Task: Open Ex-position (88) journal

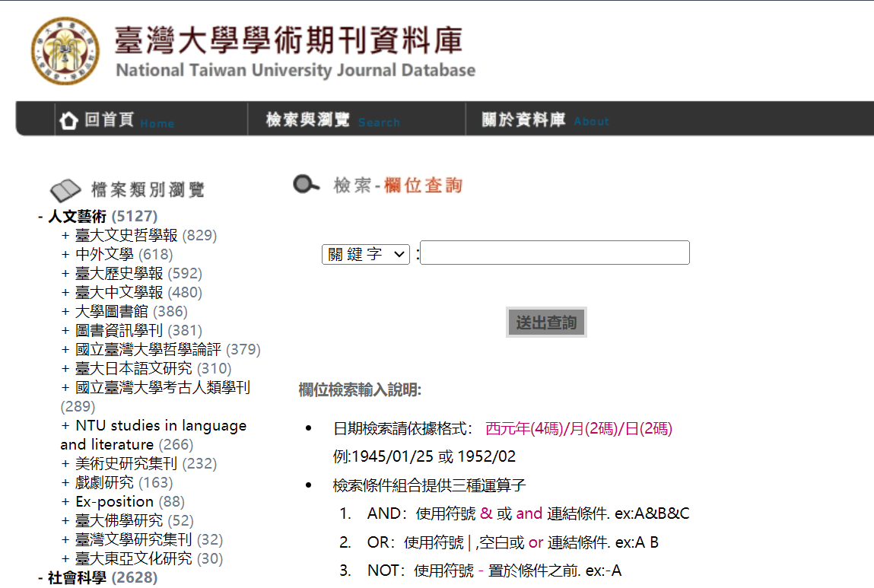Action: click(122, 501)
